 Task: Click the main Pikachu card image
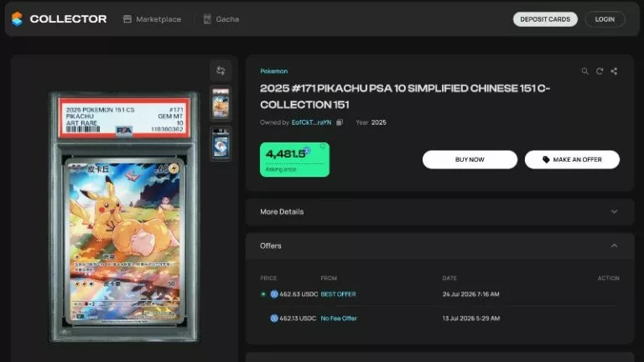pos(124,217)
